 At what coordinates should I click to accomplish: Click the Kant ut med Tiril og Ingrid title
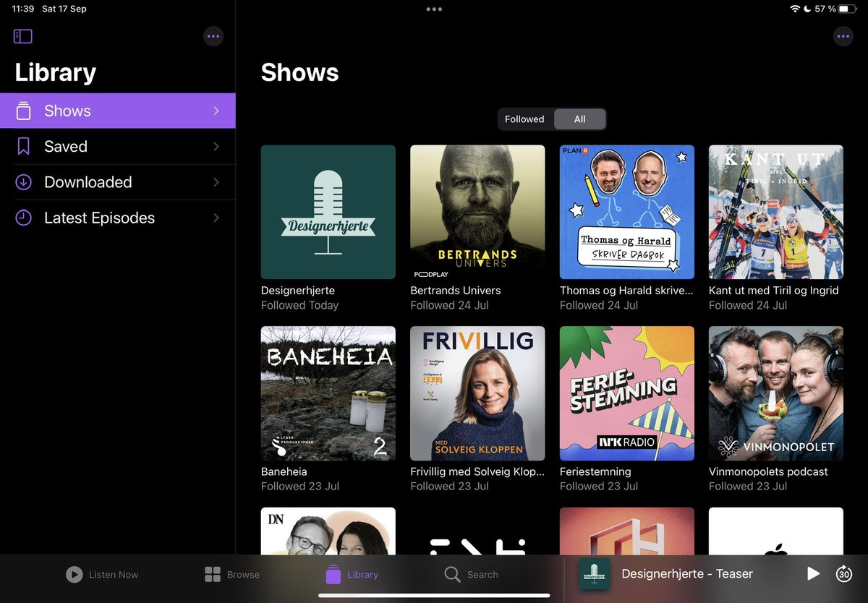tap(774, 291)
